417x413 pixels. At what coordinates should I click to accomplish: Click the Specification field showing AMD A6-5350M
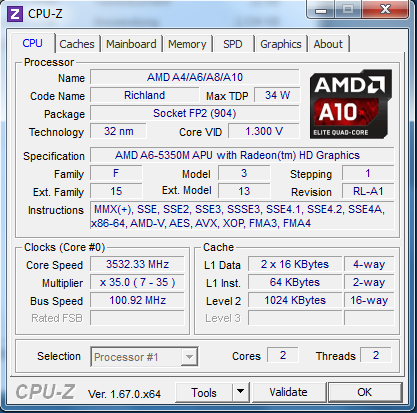[242, 155]
